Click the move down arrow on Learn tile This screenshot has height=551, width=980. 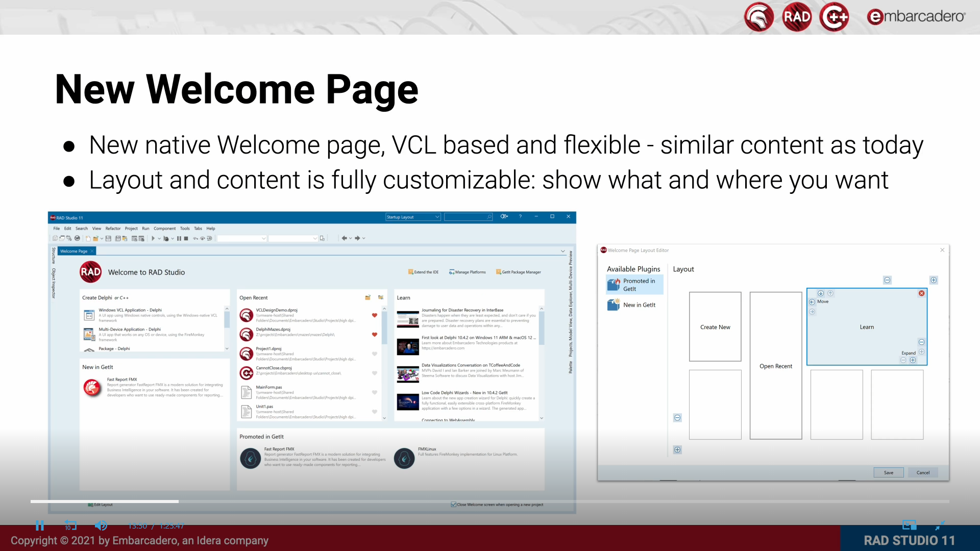821,293
